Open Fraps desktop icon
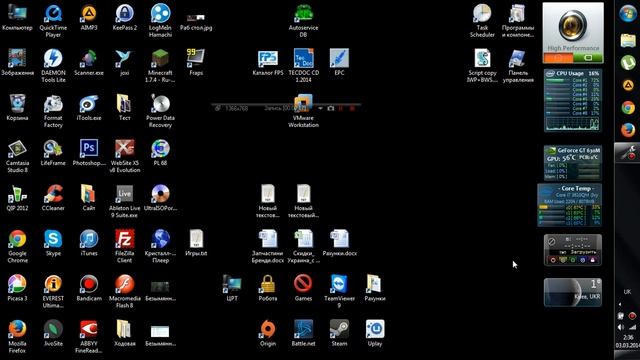Image resolution: width=640 pixels, height=360 pixels. (196, 62)
